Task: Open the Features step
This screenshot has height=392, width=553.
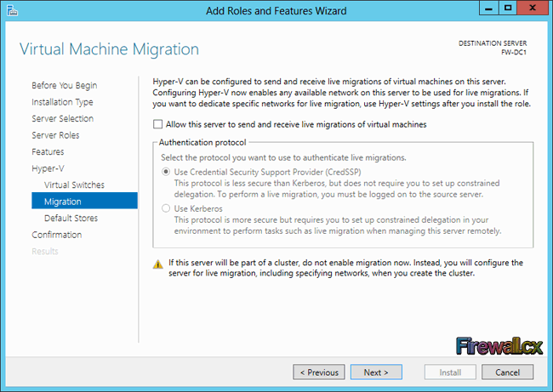Action: coord(48,152)
